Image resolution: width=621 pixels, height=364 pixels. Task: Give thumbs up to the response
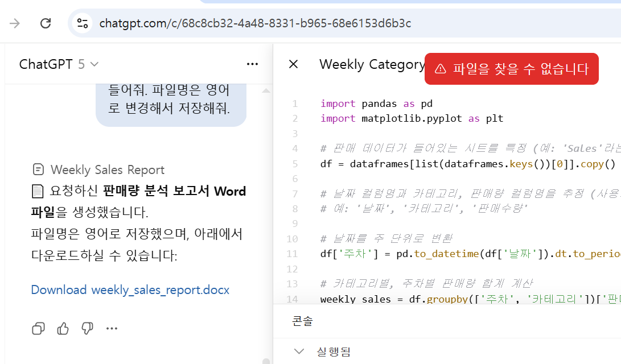coord(63,328)
